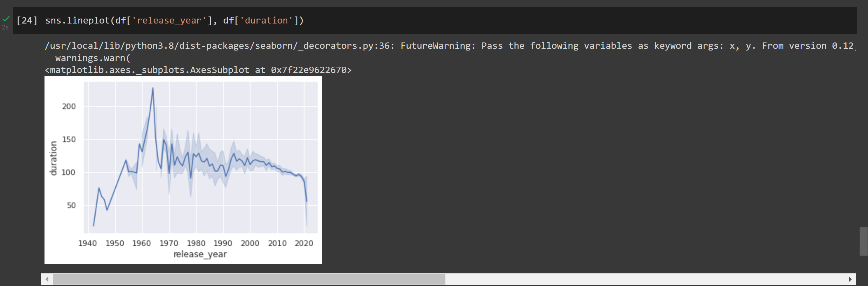This screenshot has height=286, width=868.
Task: Click the warnings.warn( output line
Action: pyautogui.click(x=93, y=58)
